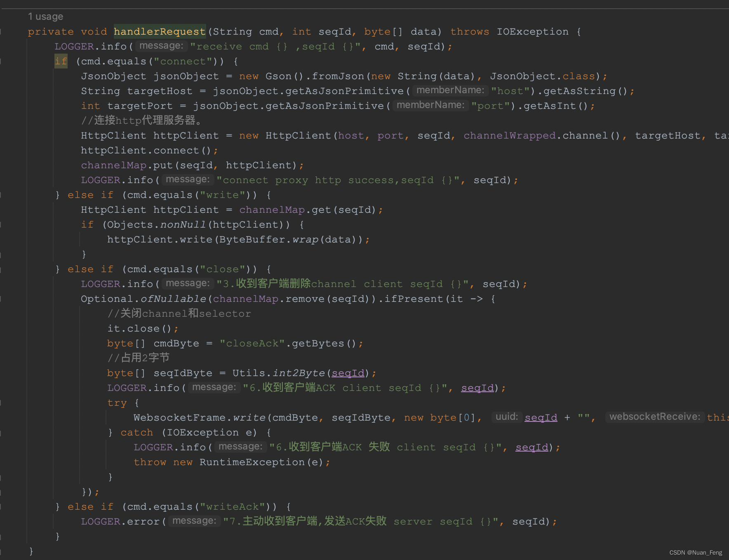Click LOGGER.error call
Viewport: 729px width, 560px height.
coord(120,522)
